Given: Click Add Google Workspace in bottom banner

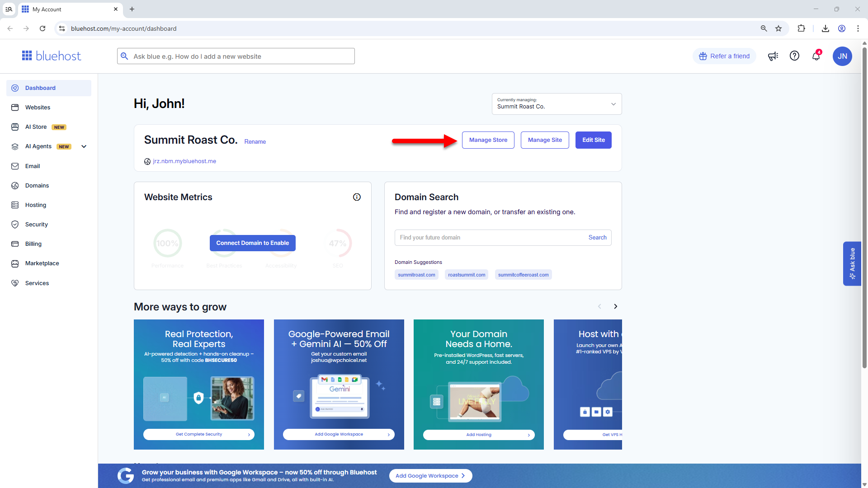Looking at the screenshot, I should pyautogui.click(x=430, y=476).
